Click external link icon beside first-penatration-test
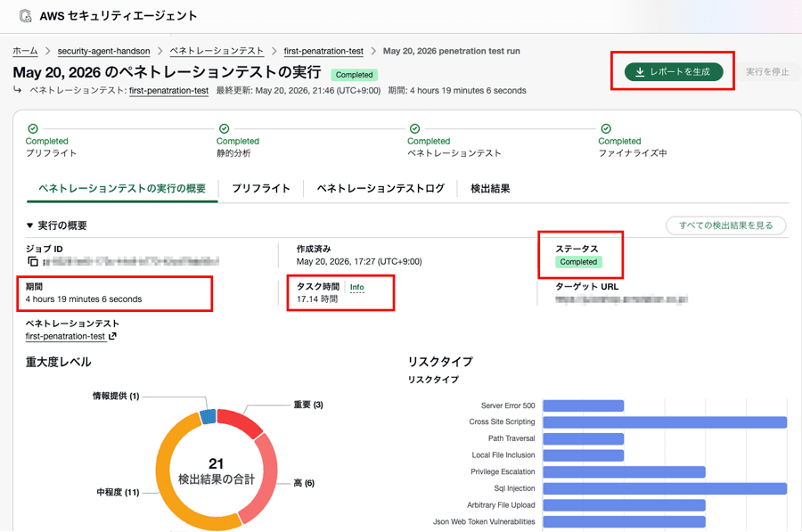 point(112,336)
